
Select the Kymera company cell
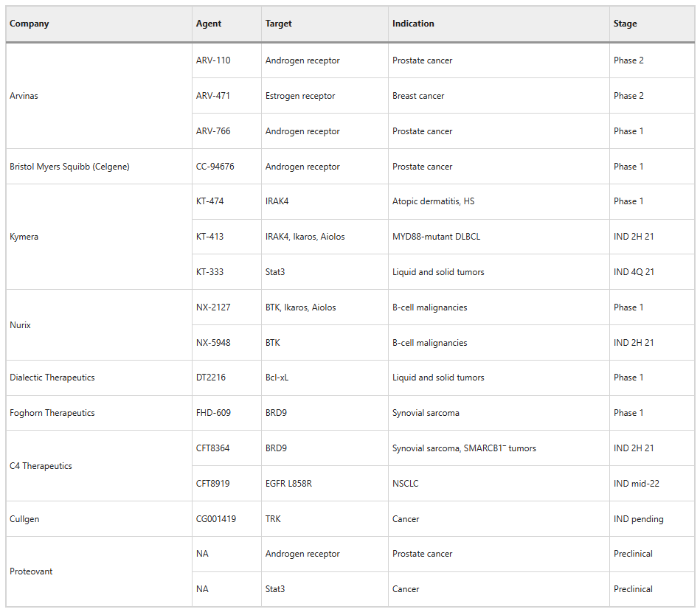pos(24,237)
